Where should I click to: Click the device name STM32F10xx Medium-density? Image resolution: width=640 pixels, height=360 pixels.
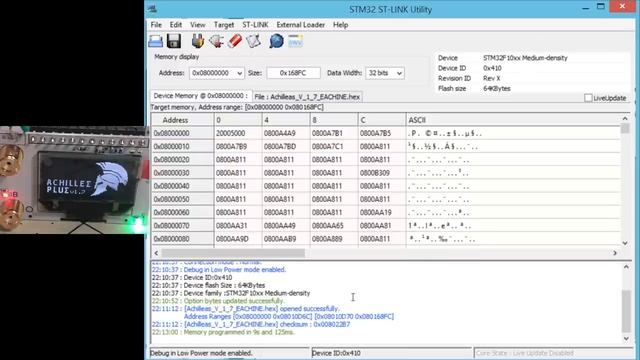(525, 58)
